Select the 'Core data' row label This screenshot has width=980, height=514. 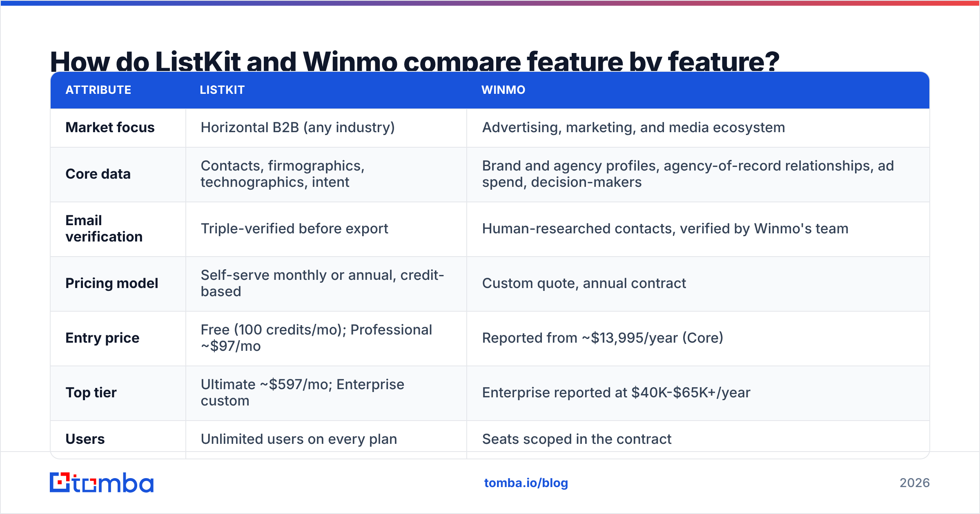coord(98,174)
